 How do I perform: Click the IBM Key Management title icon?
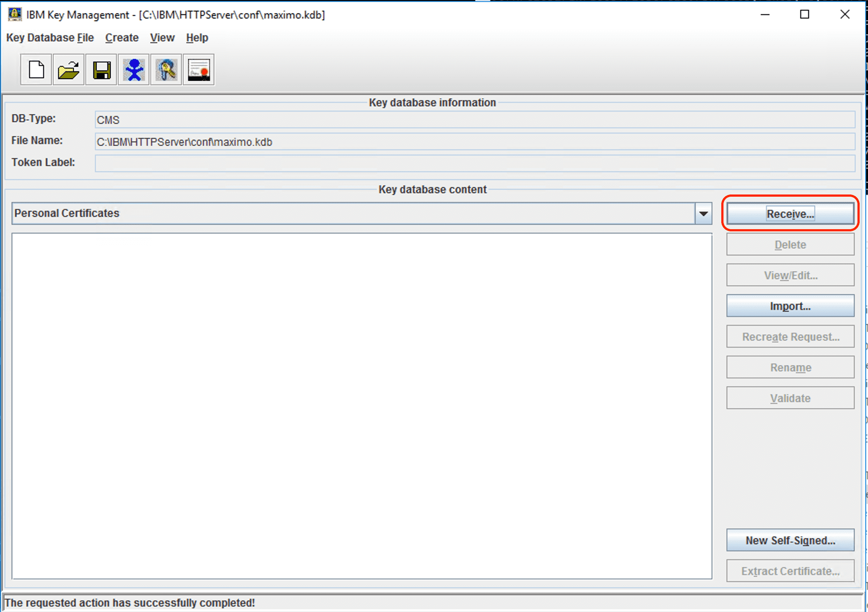[x=14, y=14]
